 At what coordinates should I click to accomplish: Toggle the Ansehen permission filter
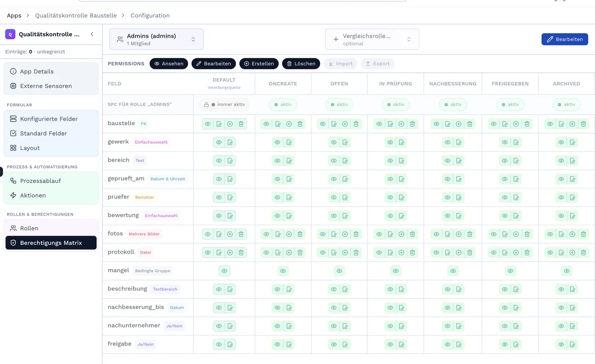pyautogui.click(x=169, y=64)
